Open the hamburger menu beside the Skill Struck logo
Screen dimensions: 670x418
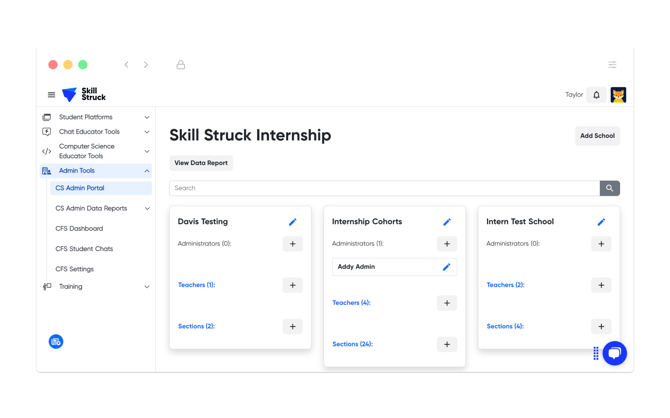pos(52,95)
